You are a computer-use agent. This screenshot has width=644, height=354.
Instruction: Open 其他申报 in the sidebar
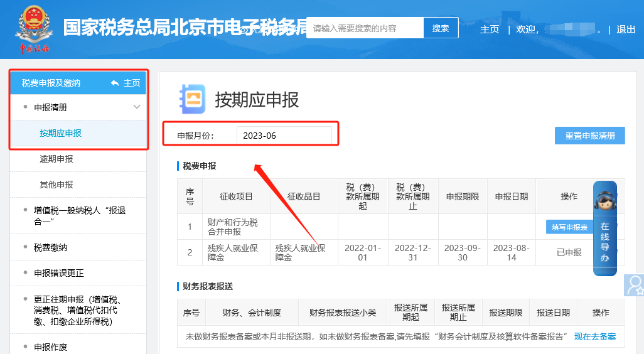coord(56,185)
